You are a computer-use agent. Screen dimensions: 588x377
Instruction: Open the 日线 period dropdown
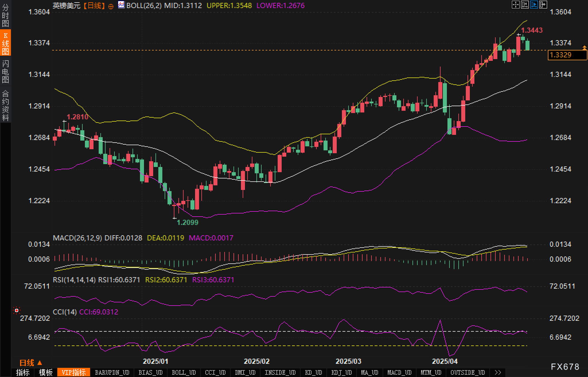pyautogui.click(x=31, y=363)
